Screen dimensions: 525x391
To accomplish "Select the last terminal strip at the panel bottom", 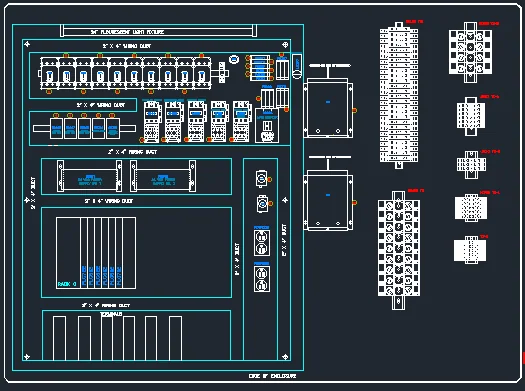I will pyautogui.click(x=175, y=338).
